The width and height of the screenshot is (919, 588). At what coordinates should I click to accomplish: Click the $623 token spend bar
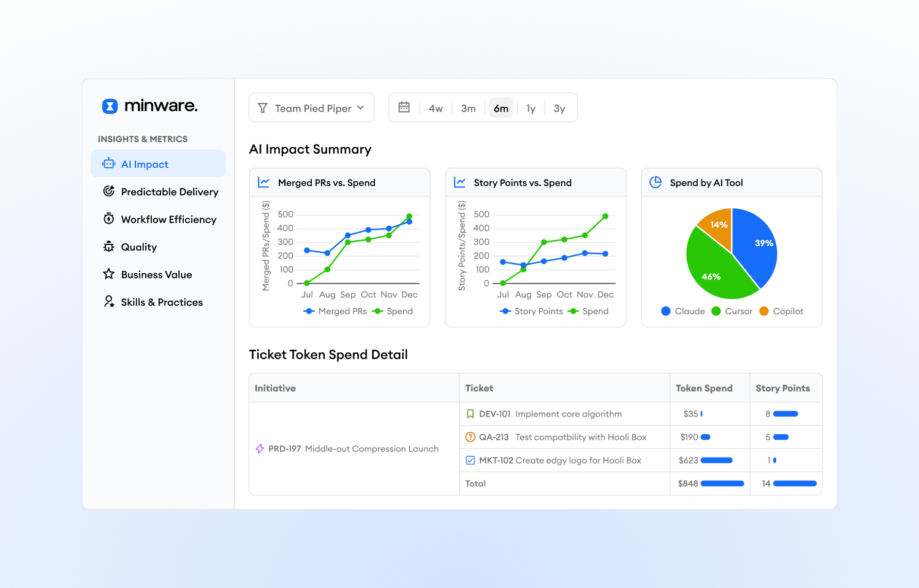(x=717, y=460)
